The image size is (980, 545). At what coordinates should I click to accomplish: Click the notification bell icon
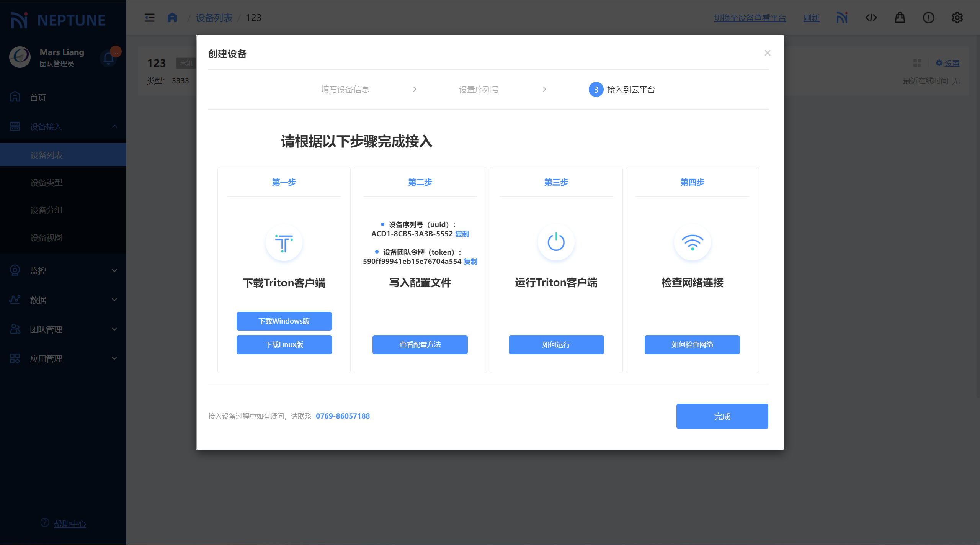[x=108, y=58]
